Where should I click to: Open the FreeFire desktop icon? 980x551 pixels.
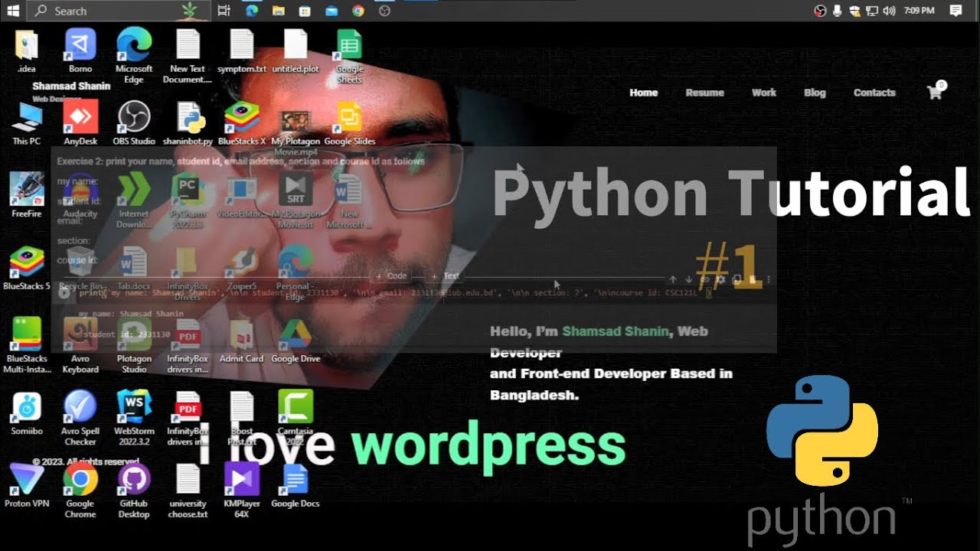point(27,194)
